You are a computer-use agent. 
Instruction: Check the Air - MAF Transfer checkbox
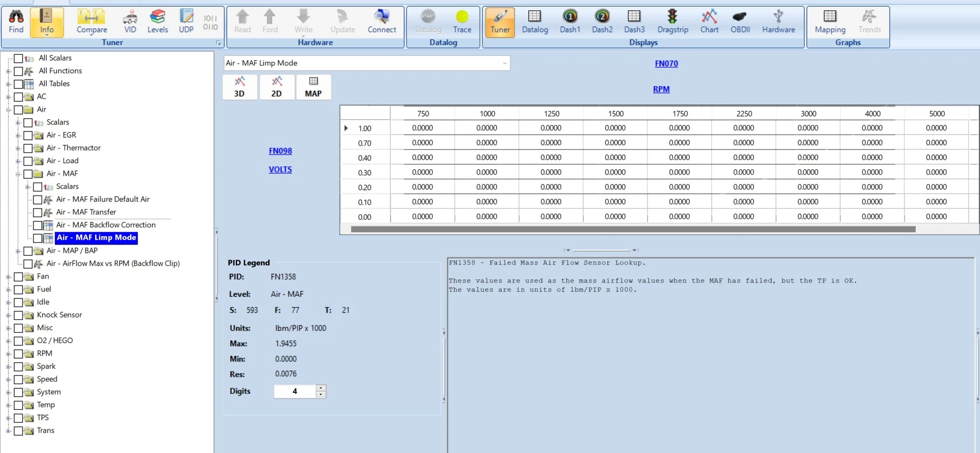[x=38, y=213]
